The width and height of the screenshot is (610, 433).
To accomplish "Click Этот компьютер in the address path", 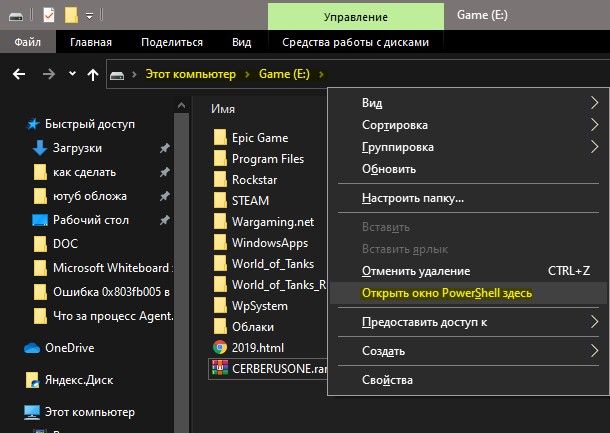I will coord(191,74).
